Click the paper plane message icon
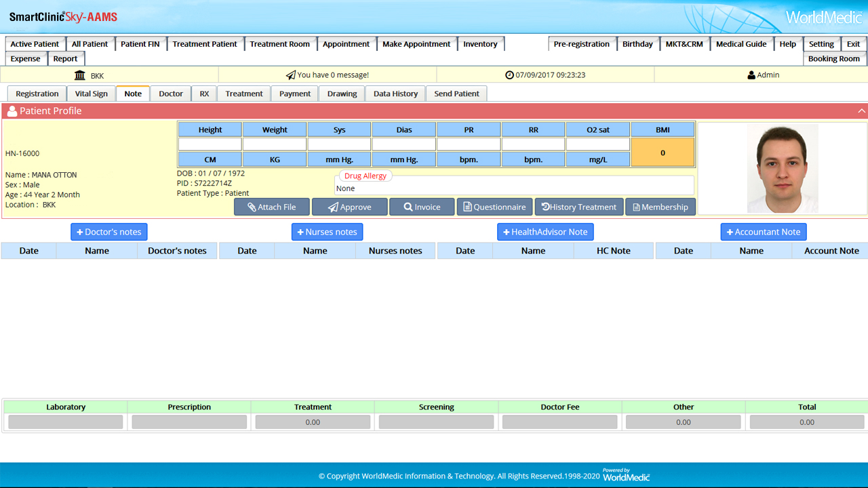Image resolution: width=868 pixels, height=488 pixels. [290, 75]
